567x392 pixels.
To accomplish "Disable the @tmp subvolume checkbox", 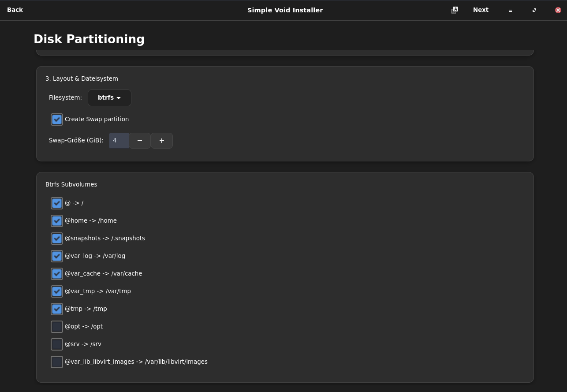I will pyautogui.click(x=57, y=309).
